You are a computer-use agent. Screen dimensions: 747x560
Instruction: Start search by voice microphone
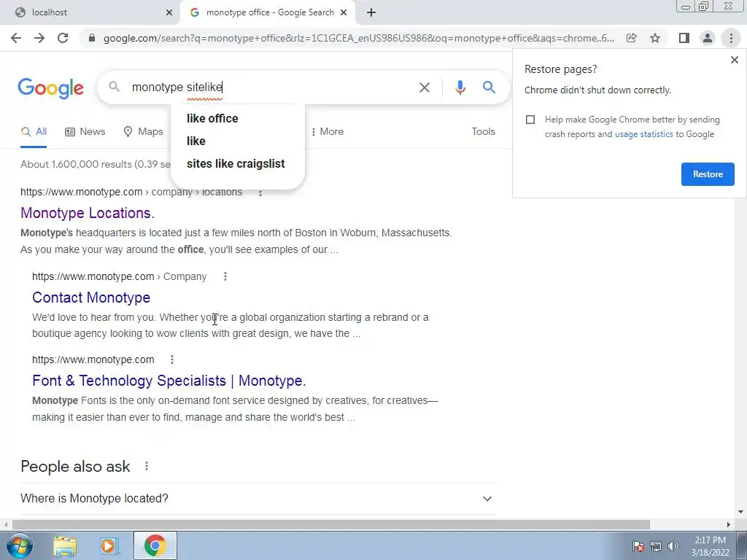pos(460,87)
